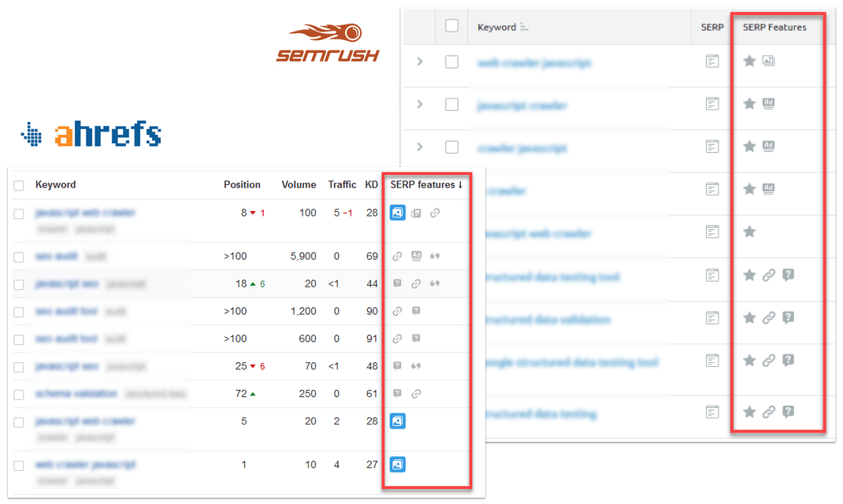Tick the checkbox for SEMrush 'javascript crawler' row
The height and width of the screenshot is (504, 843).
[451, 104]
